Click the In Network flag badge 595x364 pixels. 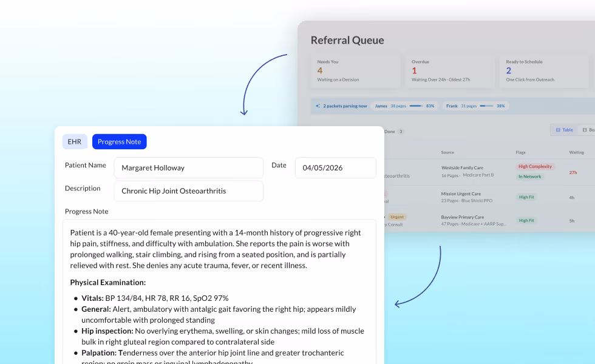[x=529, y=177]
